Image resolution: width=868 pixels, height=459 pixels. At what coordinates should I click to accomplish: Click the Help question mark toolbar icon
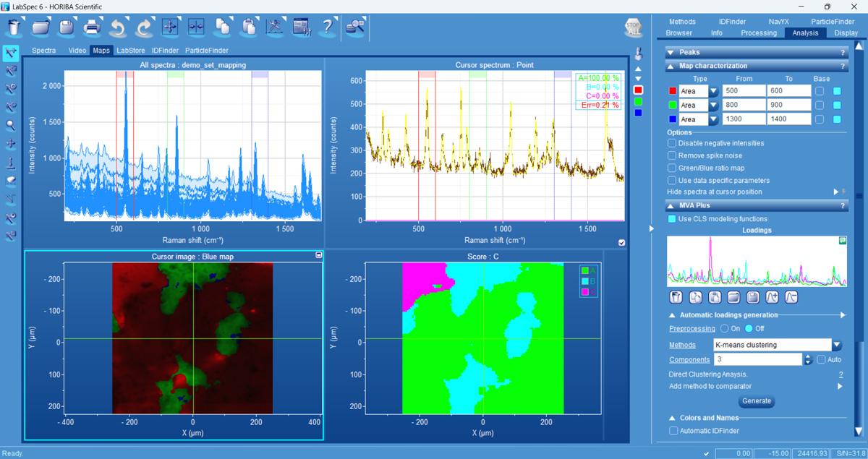pos(328,27)
